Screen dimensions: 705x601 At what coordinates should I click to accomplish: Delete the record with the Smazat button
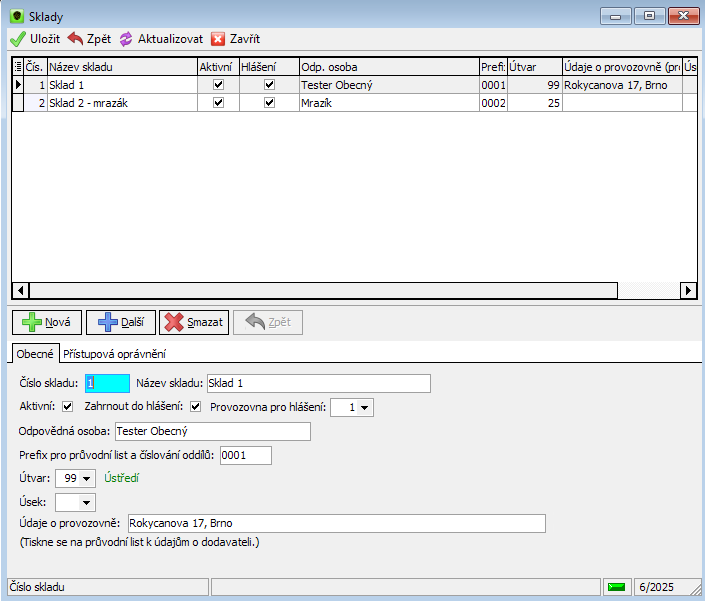point(194,322)
